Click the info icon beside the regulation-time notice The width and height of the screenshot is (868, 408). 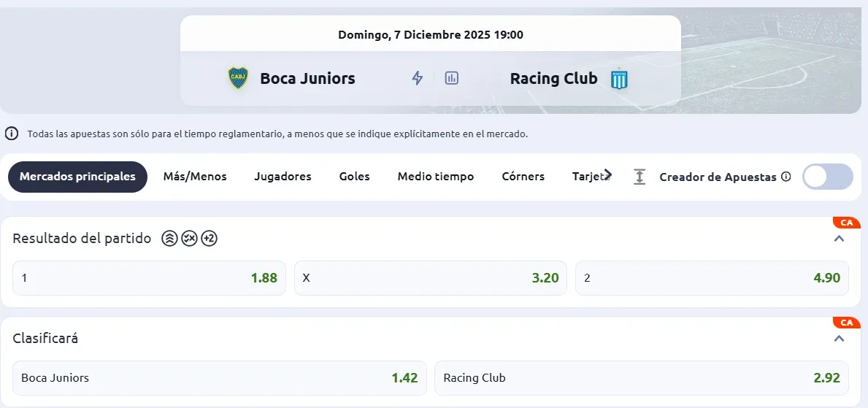coord(12,134)
